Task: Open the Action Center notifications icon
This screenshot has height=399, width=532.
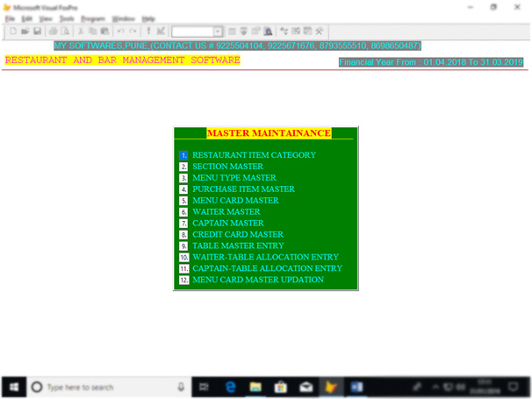Action: [x=514, y=387]
